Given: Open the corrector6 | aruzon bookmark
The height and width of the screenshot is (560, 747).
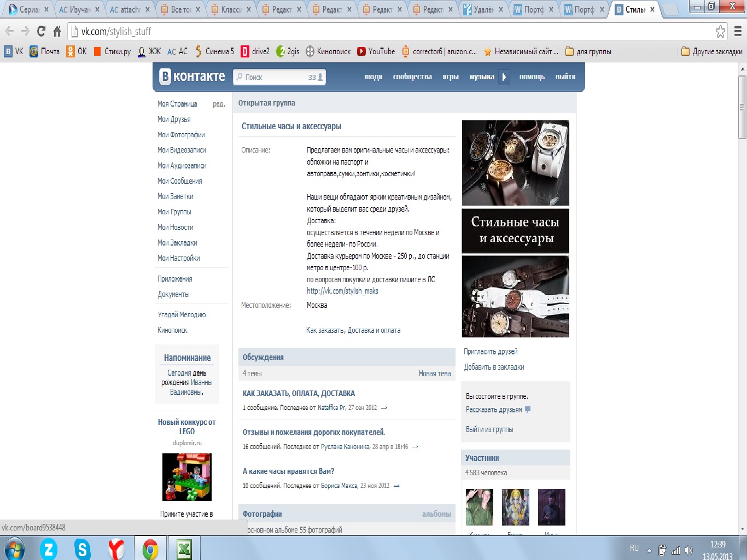Looking at the screenshot, I should point(439,51).
